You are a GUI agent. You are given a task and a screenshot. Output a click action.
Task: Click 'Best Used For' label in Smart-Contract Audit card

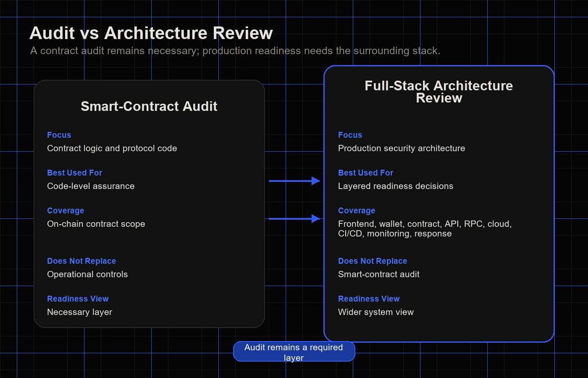tap(75, 173)
